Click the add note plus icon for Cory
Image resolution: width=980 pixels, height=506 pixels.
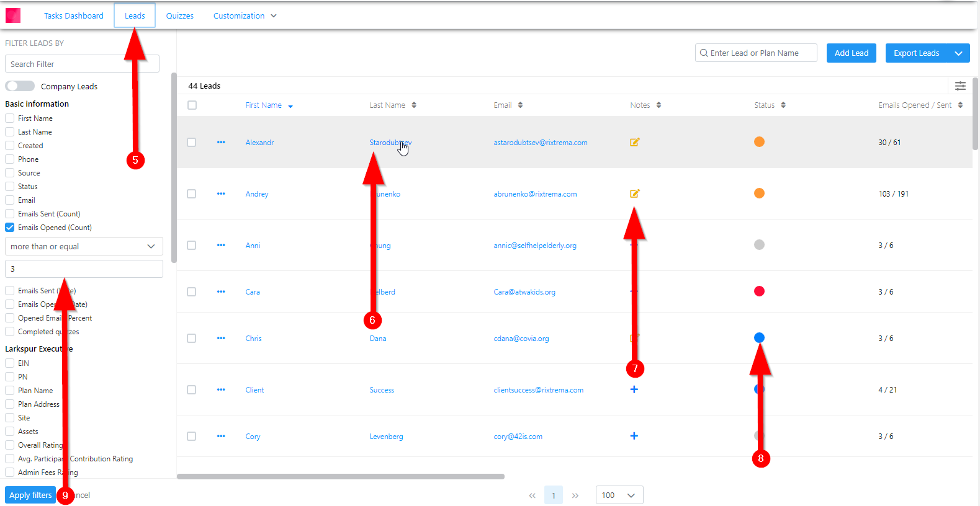634,436
